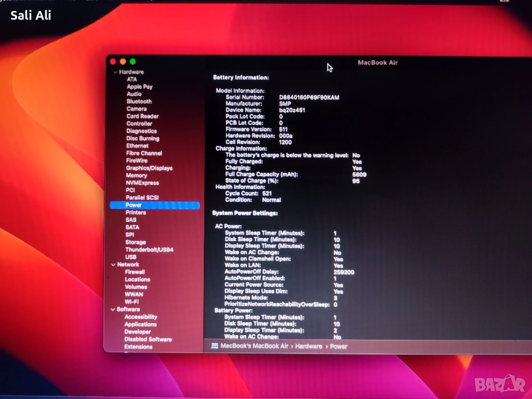
Task: Open the USB hardware entry
Action: pos(131,257)
